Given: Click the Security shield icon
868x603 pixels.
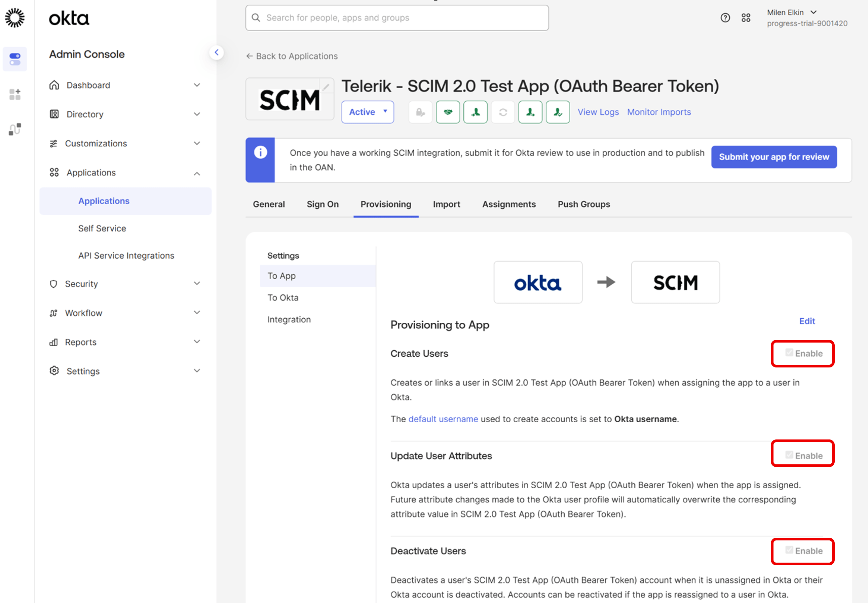Looking at the screenshot, I should (x=53, y=284).
